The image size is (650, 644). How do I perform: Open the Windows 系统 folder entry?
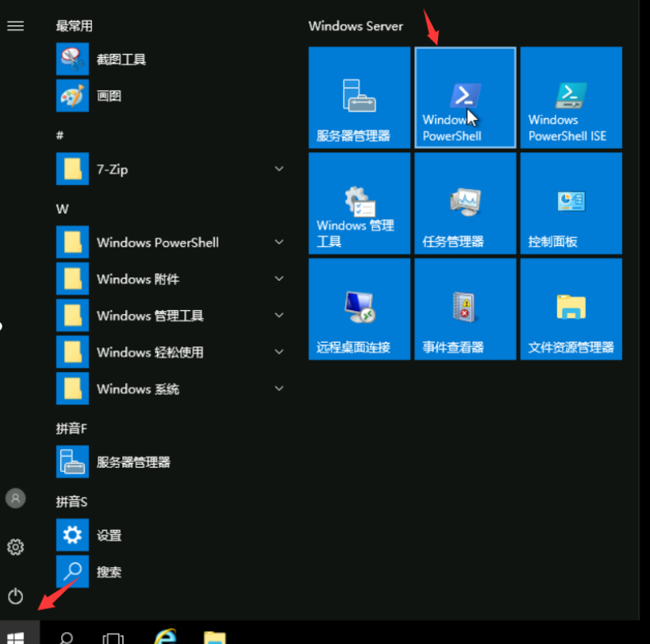(x=170, y=389)
